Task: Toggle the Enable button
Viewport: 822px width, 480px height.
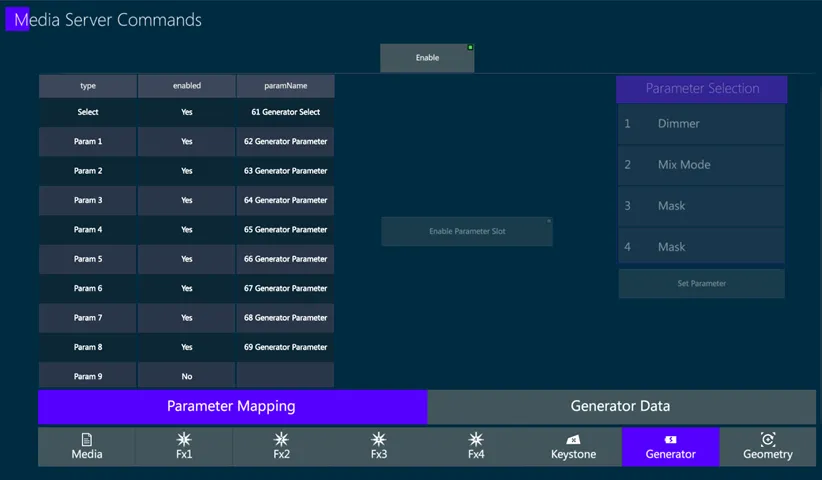Action: click(427, 58)
